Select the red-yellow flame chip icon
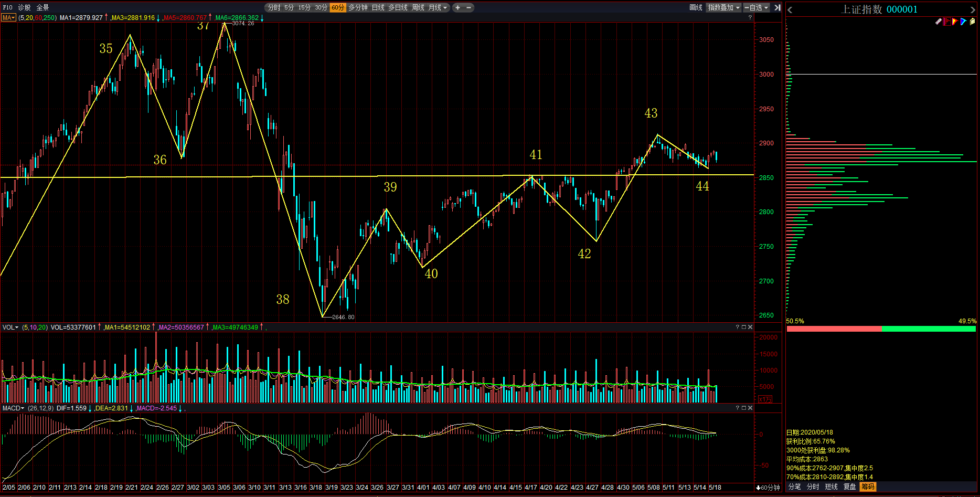This screenshot has width=980, height=497. [x=955, y=22]
